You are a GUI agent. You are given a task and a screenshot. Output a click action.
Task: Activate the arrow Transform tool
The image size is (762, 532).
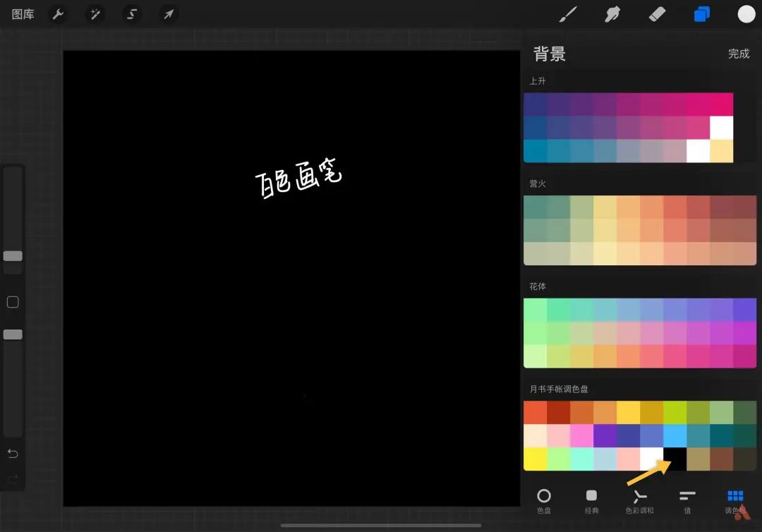[x=169, y=14]
